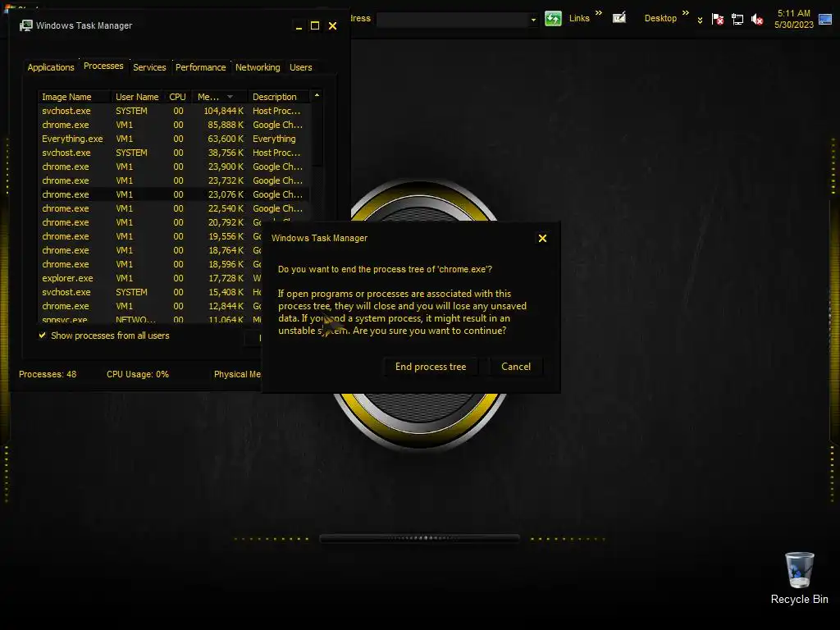840x630 pixels.
Task: Switch to the Users tab
Action: click(x=300, y=67)
